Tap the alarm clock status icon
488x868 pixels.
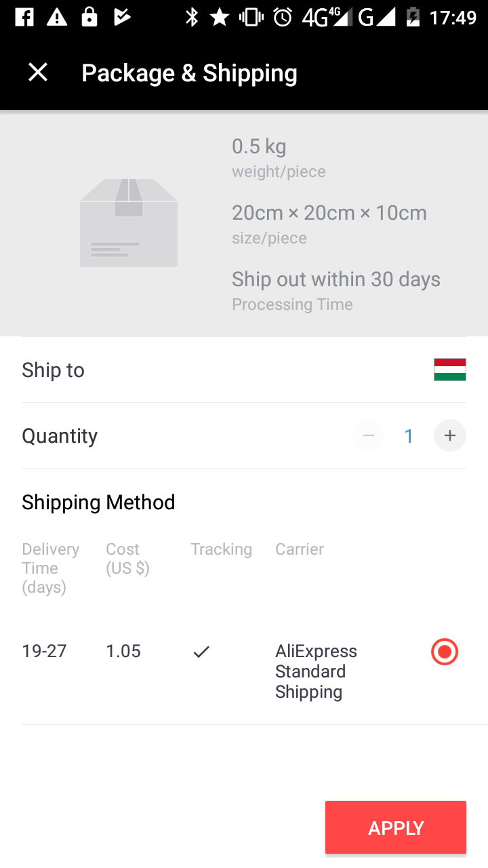point(283,18)
